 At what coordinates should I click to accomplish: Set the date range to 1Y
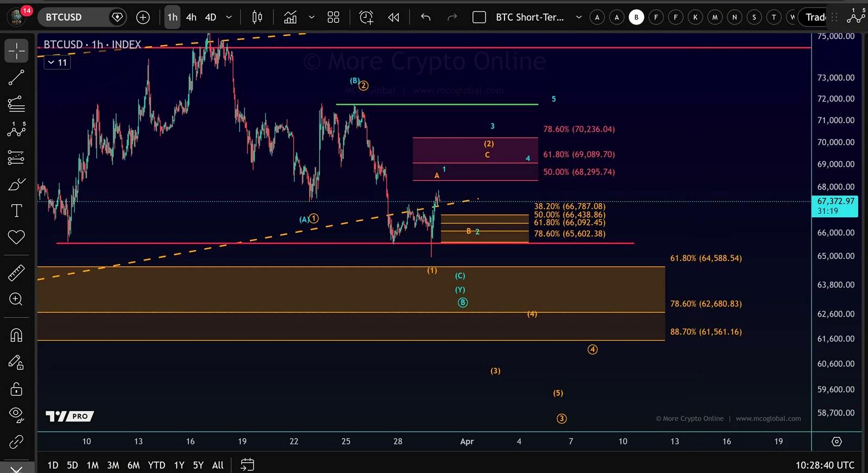pyautogui.click(x=179, y=465)
